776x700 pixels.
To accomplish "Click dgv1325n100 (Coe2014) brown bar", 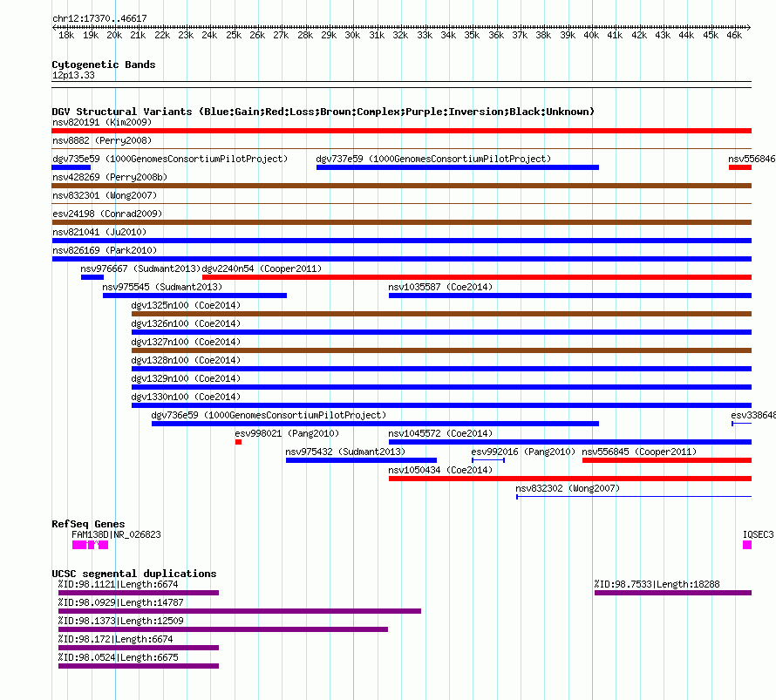I will click(441, 314).
